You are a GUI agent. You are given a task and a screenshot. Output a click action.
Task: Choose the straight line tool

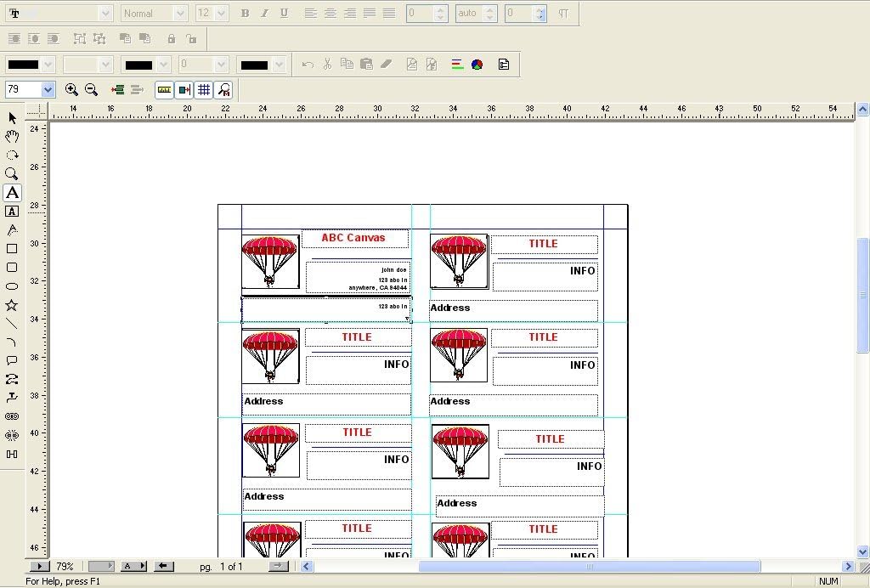click(x=12, y=324)
